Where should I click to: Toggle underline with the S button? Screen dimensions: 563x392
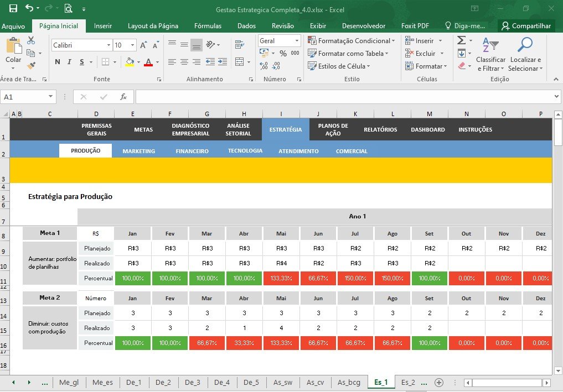[x=82, y=62]
